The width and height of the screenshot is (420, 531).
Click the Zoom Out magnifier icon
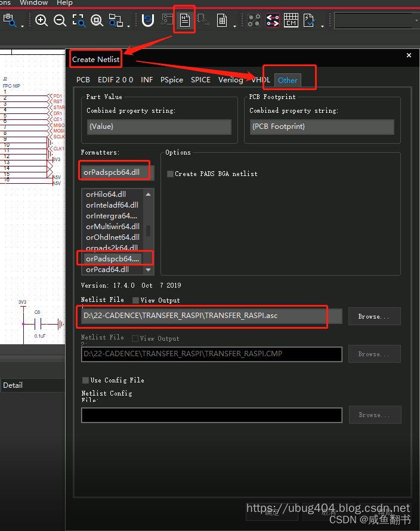[x=60, y=21]
